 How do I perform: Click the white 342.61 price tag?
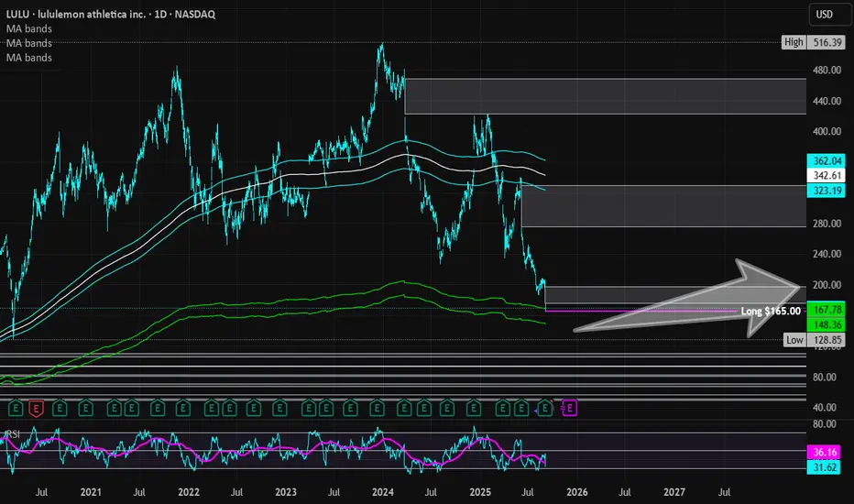[827, 174]
